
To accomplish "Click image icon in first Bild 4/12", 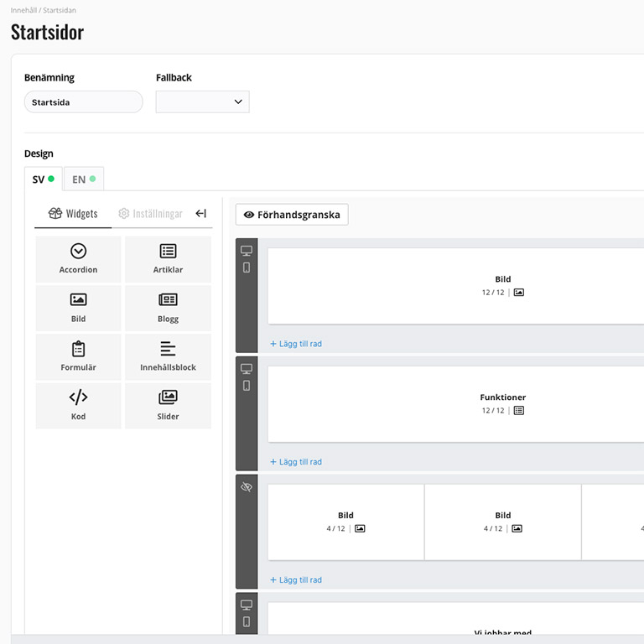I will tap(360, 528).
